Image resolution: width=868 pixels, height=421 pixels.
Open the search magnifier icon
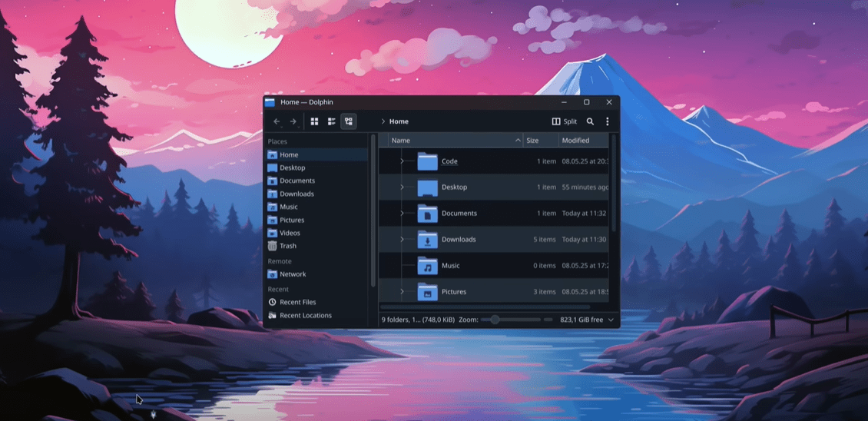(590, 121)
